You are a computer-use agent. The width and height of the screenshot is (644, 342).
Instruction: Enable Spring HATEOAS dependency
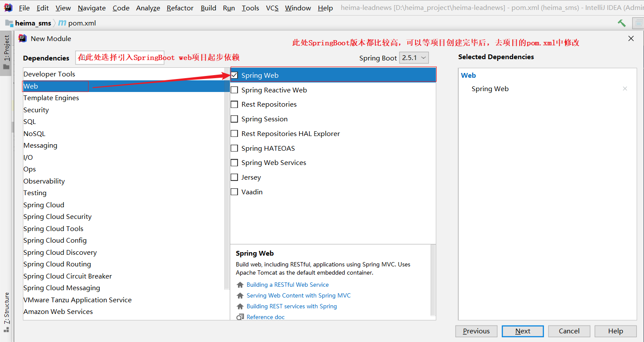(235, 148)
